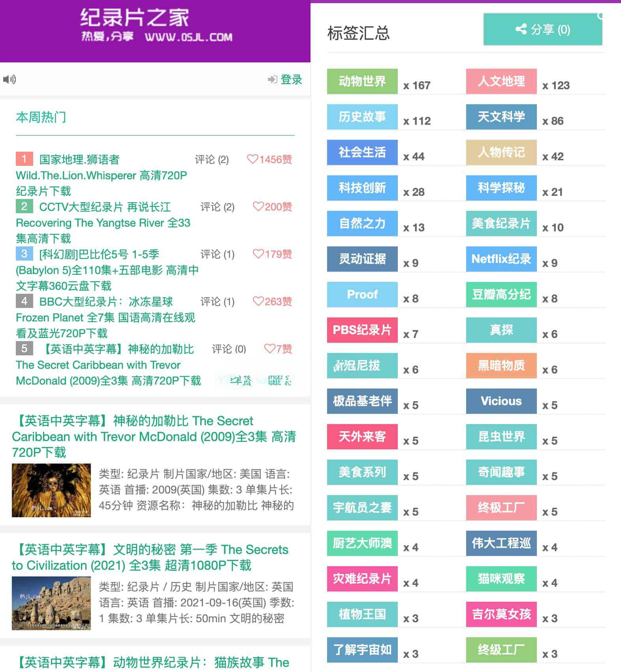Open thumbnail of 神秘的加勒比 article

point(51,490)
